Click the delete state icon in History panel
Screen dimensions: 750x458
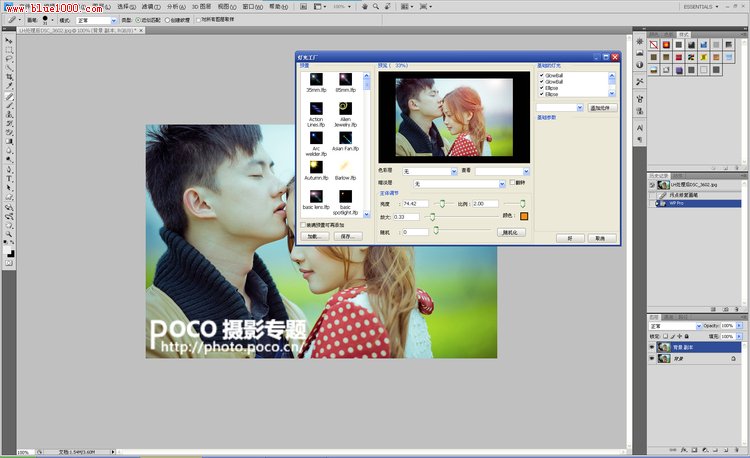737,309
